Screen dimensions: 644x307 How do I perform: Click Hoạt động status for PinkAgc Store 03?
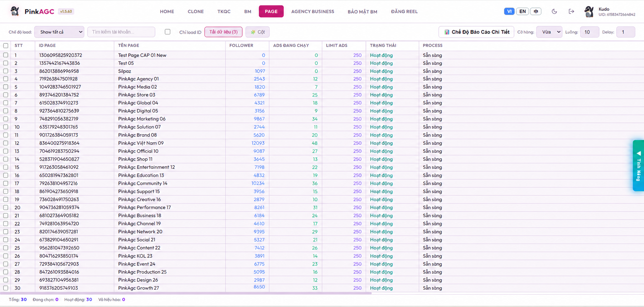(x=381, y=95)
